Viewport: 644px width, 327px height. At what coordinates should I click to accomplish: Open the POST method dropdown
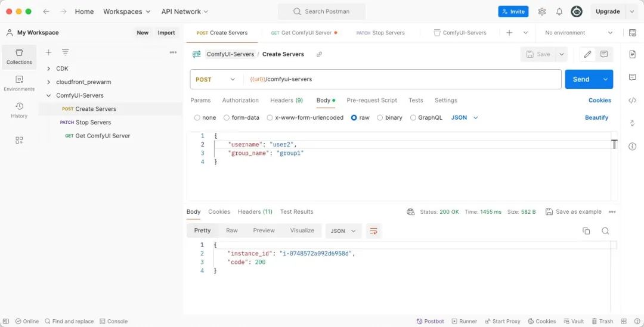click(215, 80)
